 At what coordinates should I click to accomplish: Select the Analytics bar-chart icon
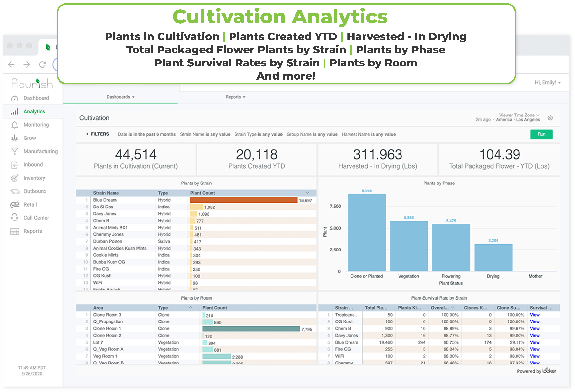tap(14, 112)
